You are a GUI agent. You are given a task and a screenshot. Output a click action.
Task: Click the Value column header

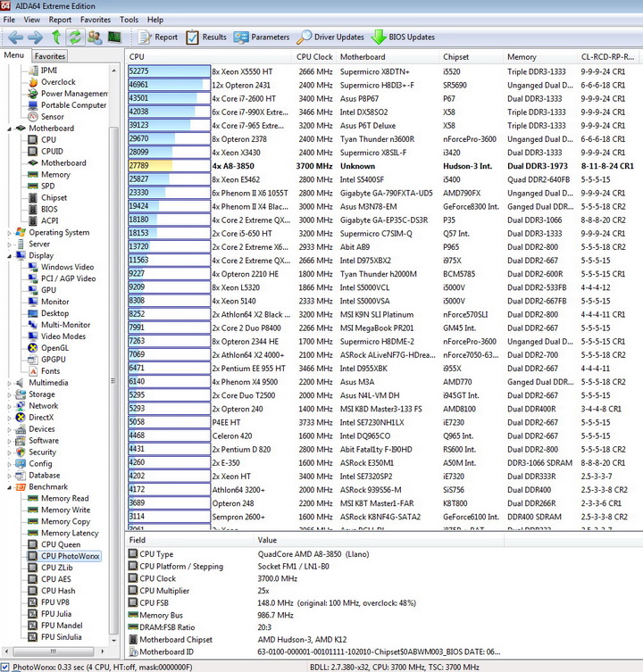(379, 541)
